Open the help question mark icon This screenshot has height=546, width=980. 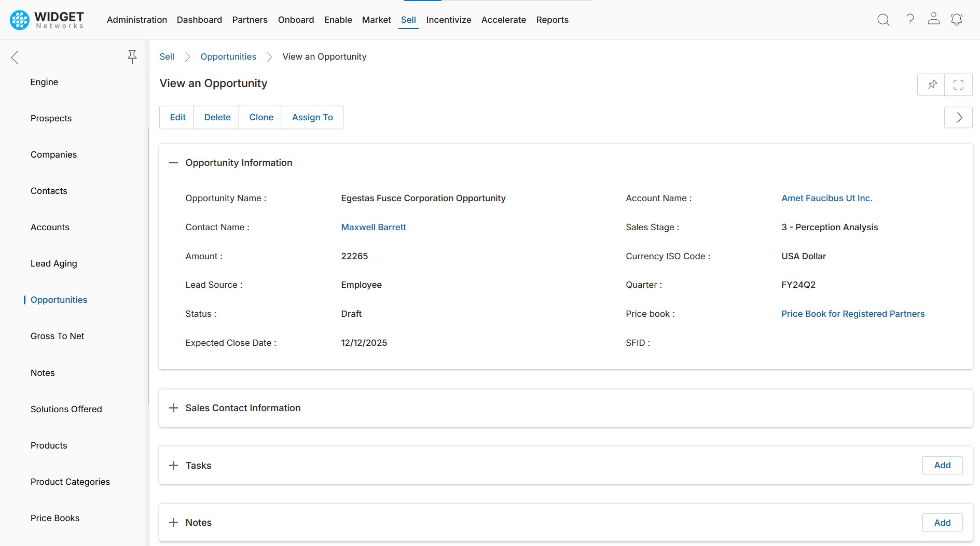tap(910, 20)
